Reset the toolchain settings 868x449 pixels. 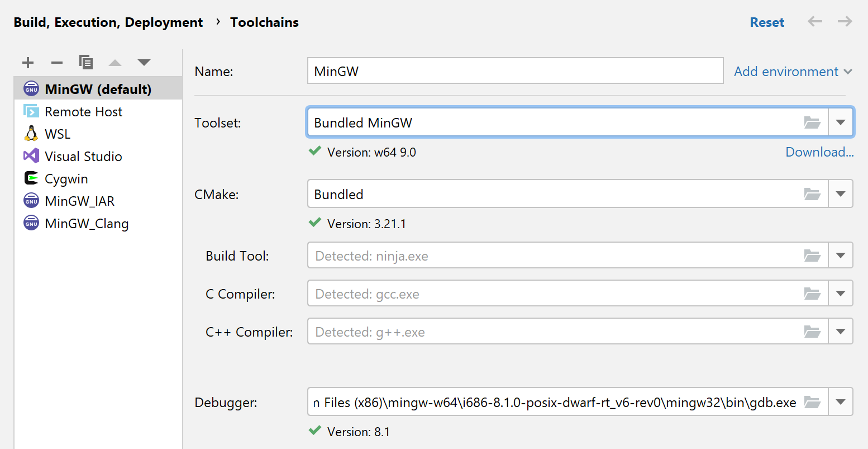tap(767, 22)
